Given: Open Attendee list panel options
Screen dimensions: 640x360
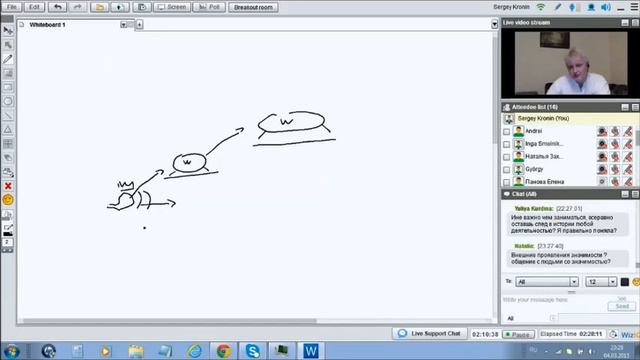Looking at the screenshot, I should [x=635, y=107].
